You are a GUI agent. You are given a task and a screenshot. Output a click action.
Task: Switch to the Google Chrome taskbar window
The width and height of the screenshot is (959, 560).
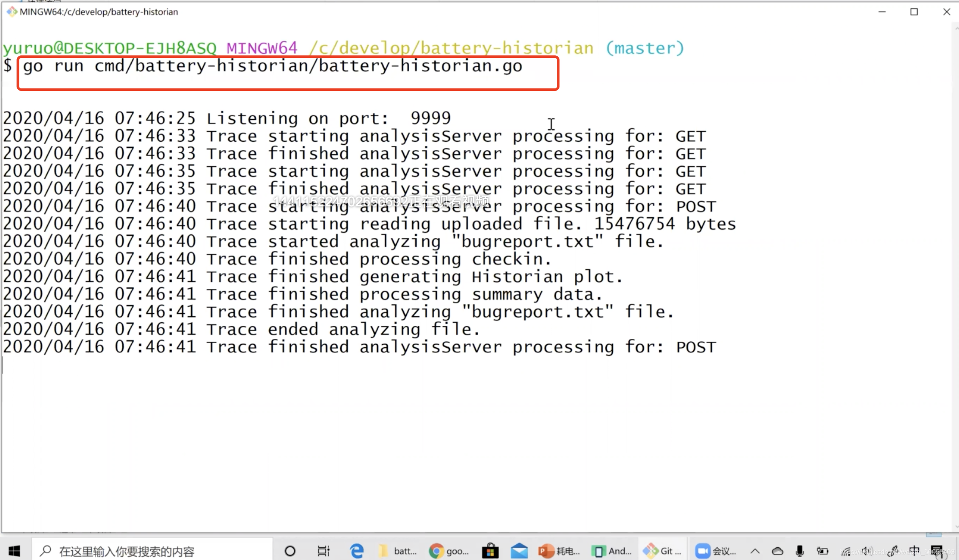click(x=449, y=551)
